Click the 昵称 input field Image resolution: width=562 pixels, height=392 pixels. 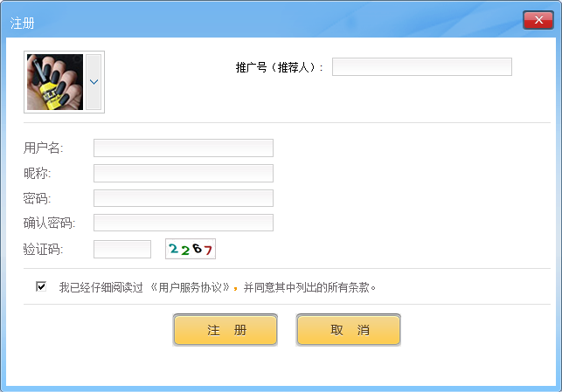183,174
